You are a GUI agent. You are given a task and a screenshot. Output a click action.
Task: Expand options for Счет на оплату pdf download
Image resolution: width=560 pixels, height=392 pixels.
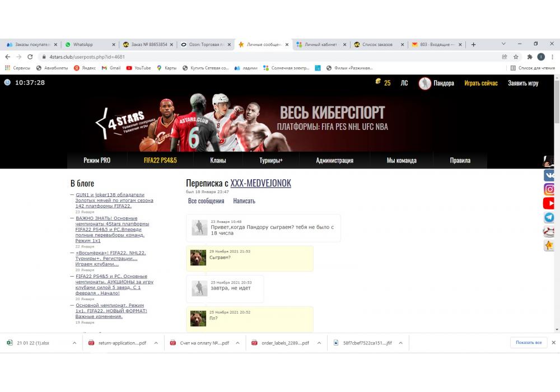[x=237, y=343]
